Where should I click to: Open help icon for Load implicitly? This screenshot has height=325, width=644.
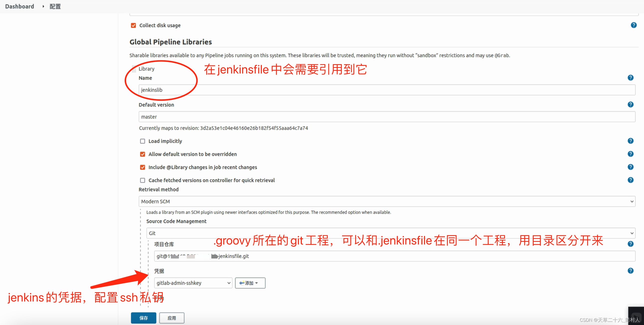point(631,141)
